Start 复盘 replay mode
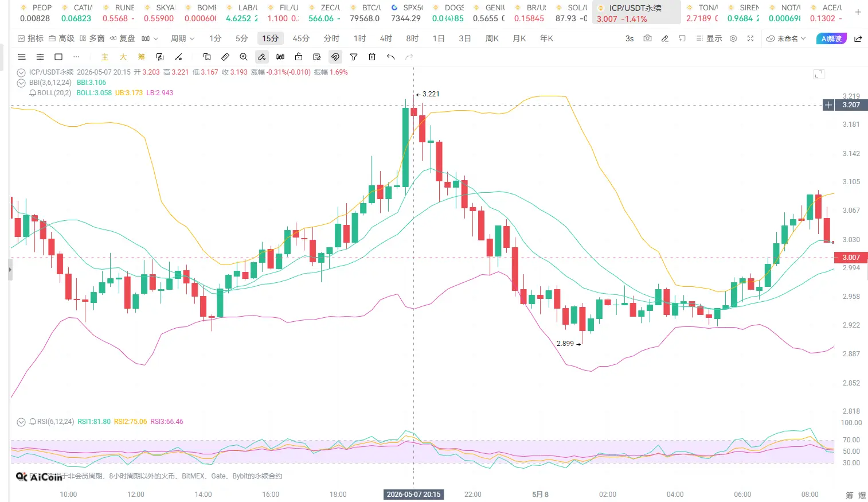The width and height of the screenshot is (868, 502). point(122,38)
